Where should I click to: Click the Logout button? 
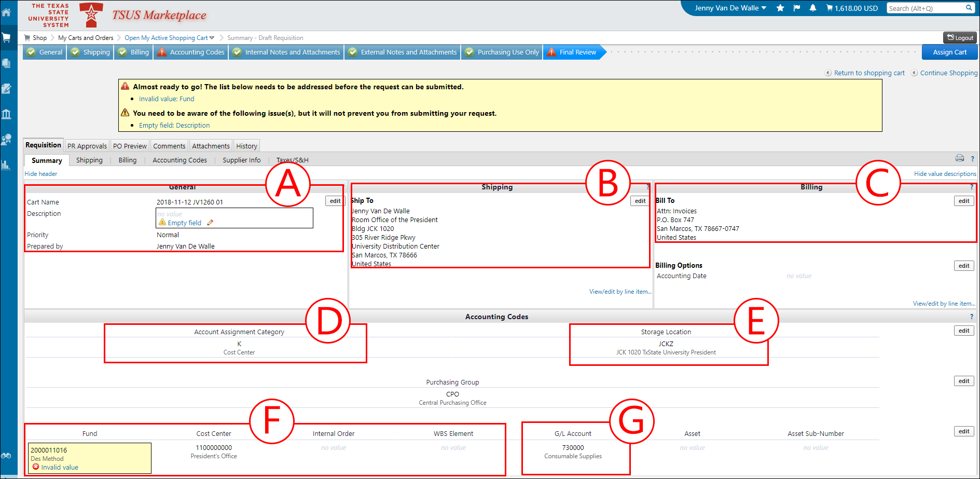[x=960, y=37]
